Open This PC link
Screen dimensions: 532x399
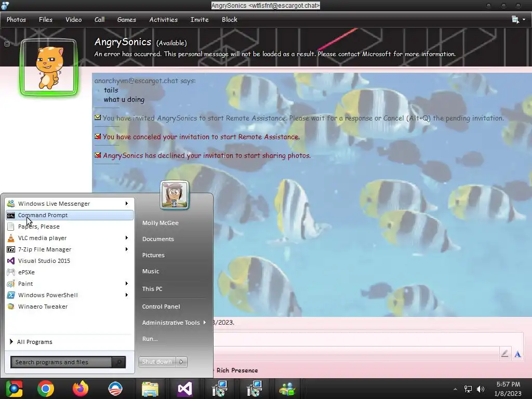tap(152, 289)
